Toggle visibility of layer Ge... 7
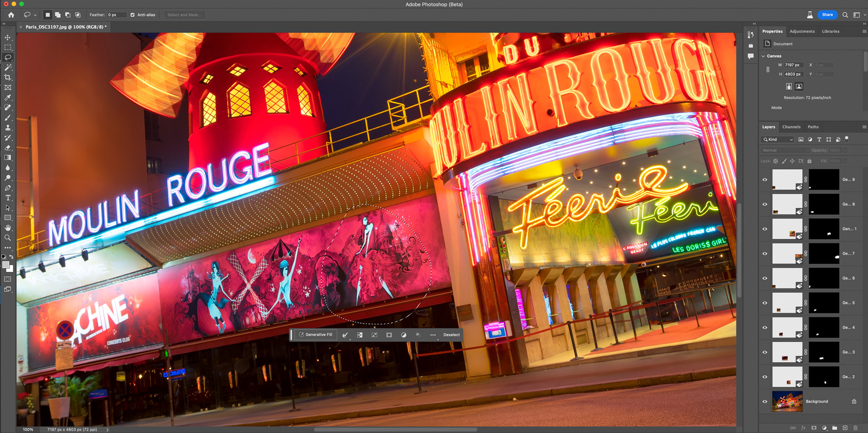The image size is (868, 433). pyautogui.click(x=765, y=254)
